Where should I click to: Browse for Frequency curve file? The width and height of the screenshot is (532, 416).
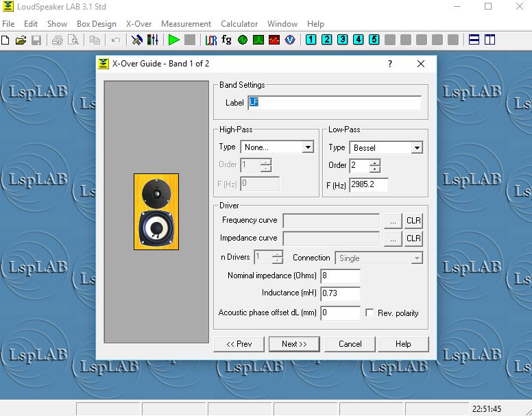(x=393, y=221)
